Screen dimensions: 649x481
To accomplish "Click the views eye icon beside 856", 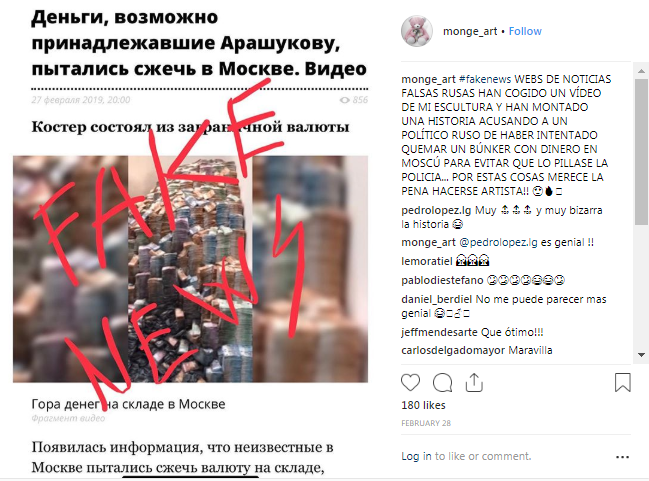I will coord(344,100).
